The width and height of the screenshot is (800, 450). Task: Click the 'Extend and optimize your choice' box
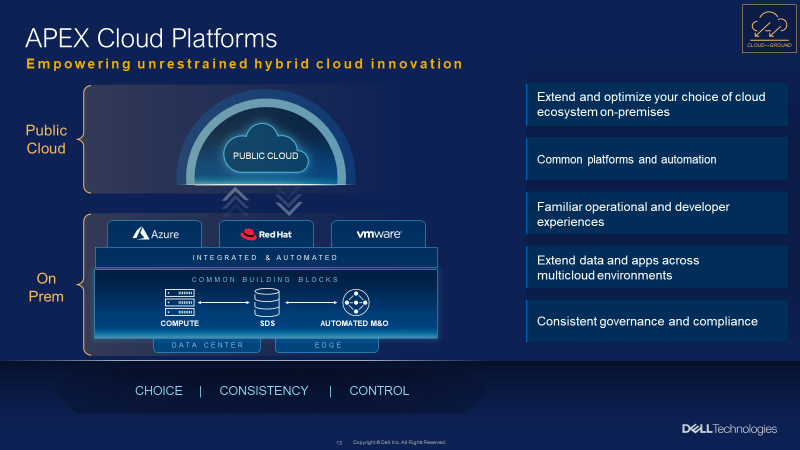point(657,105)
